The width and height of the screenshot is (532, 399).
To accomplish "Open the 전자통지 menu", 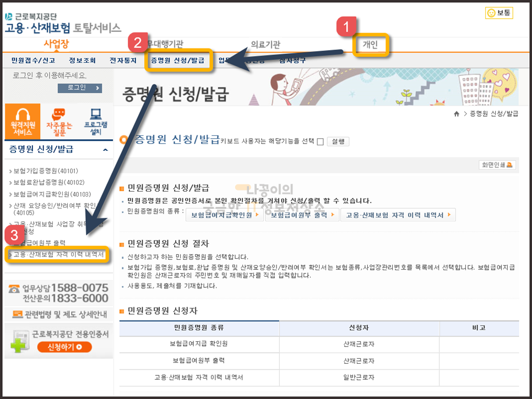I will tap(123, 61).
